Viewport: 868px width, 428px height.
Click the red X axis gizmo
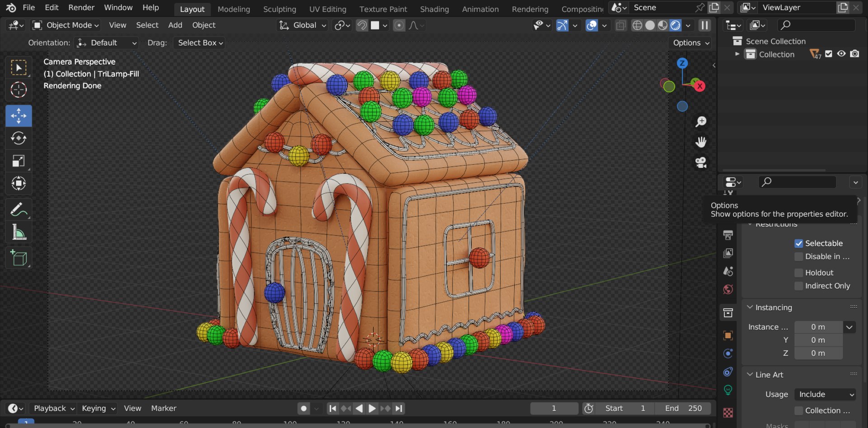pyautogui.click(x=699, y=86)
